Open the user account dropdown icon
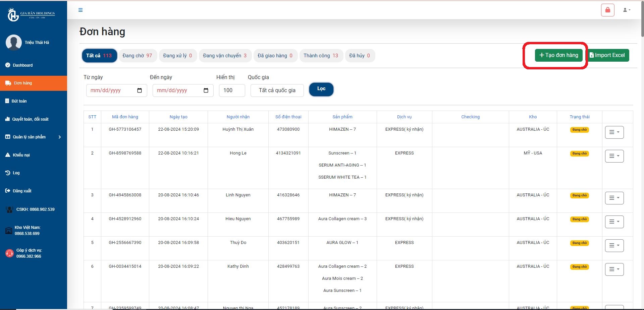This screenshot has width=644, height=310. [x=627, y=10]
